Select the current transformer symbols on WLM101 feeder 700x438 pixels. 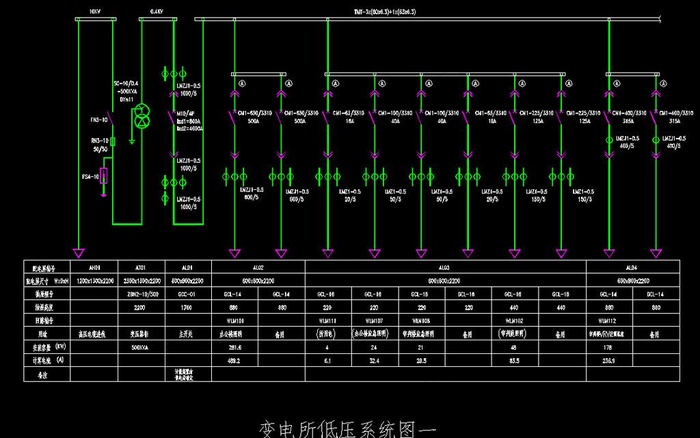[234, 176]
